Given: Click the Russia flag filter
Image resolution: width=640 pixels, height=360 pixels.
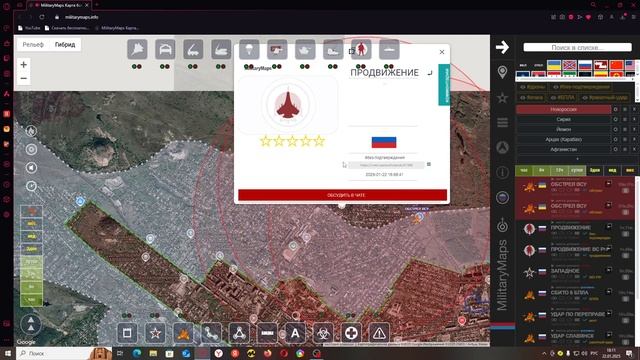Looking at the screenshot, I should [x=585, y=64].
